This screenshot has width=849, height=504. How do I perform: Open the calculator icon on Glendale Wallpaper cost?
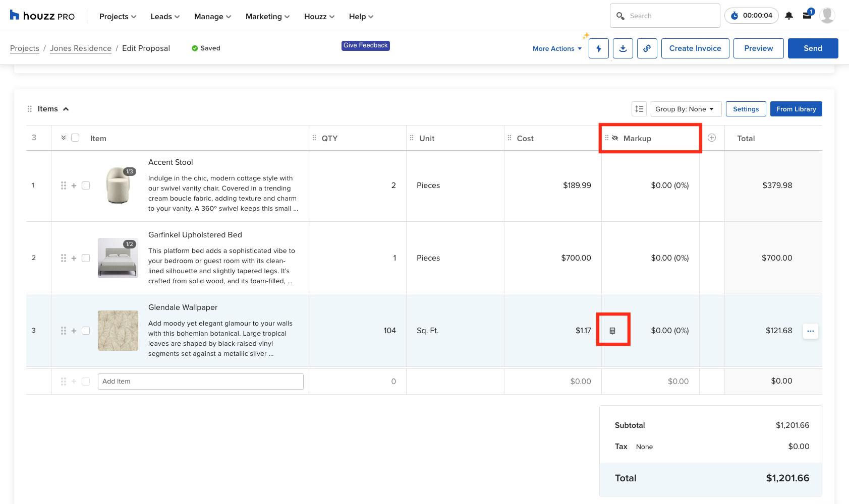tap(613, 330)
